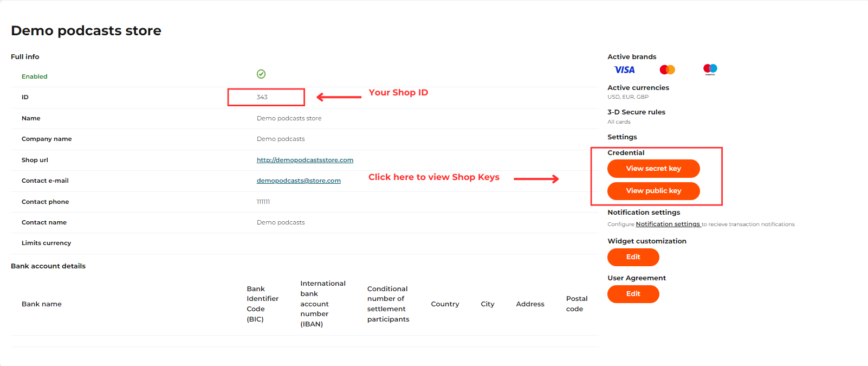Click the green Enabled checkmark icon

261,74
